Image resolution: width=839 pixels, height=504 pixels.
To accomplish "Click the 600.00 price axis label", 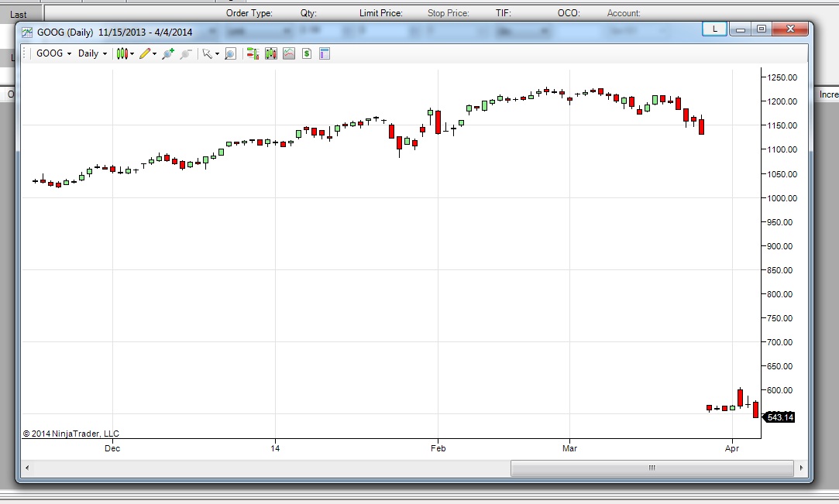I will point(779,390).
